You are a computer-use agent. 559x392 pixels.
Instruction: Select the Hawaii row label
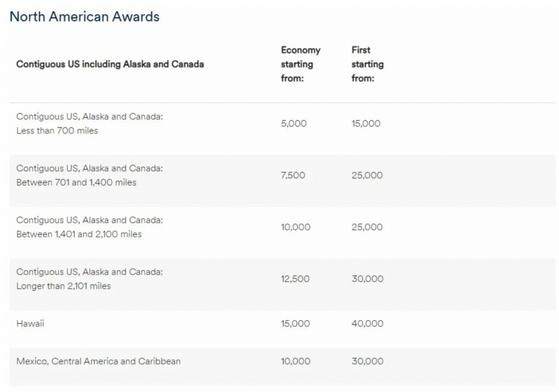[31, 324]
